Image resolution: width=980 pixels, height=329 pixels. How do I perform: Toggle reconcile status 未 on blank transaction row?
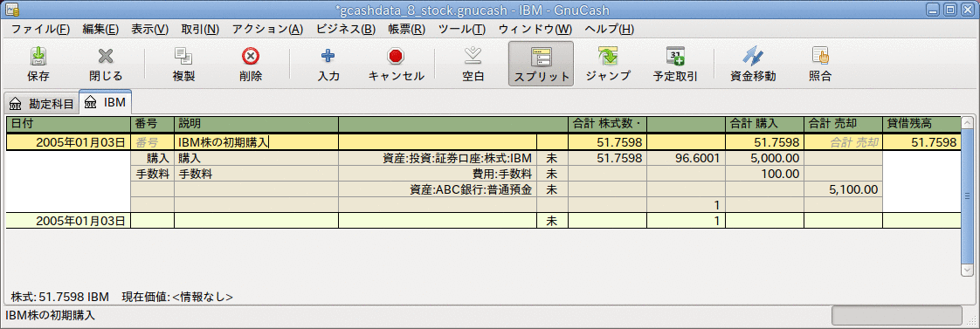(552, 221)
